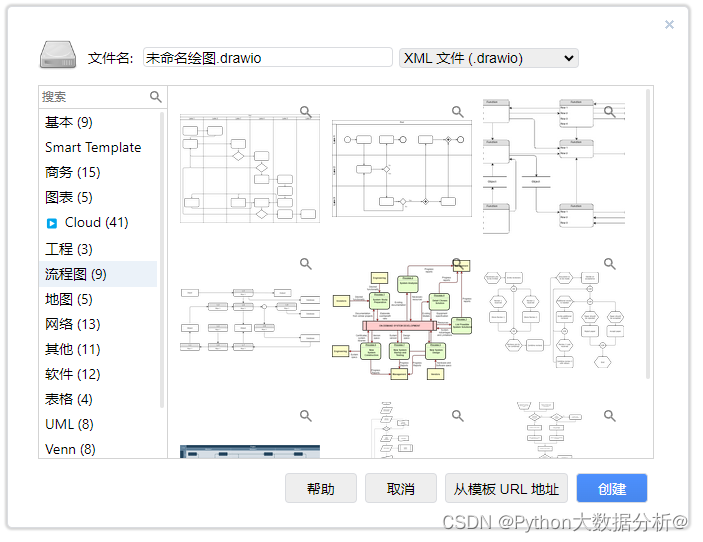Close the dialog with the X icon
Viewport: 703px width, 542px height.
pos(669,25)
